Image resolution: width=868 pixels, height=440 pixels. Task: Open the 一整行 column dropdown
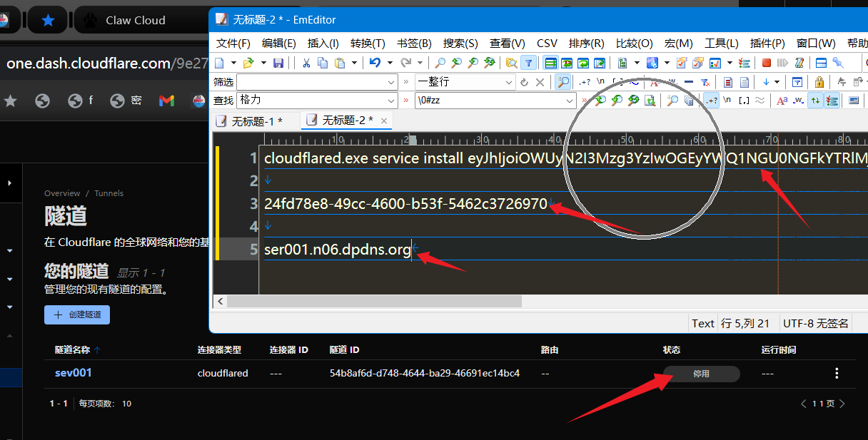tap(509, 82)
